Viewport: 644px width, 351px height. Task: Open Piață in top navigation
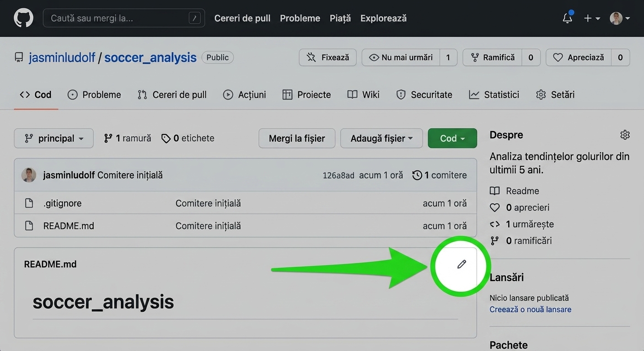(340, 18)
